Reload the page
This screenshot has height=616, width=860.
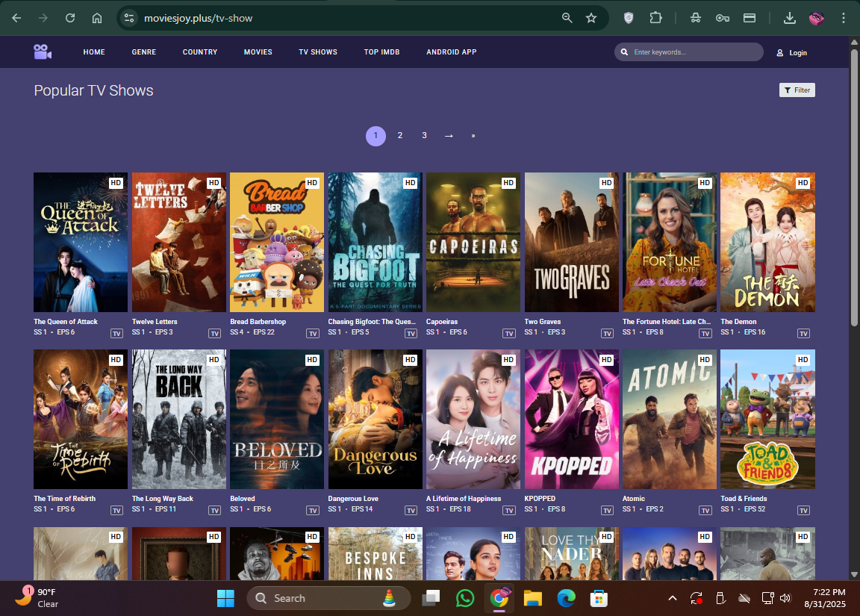click(x=70, y=18)
